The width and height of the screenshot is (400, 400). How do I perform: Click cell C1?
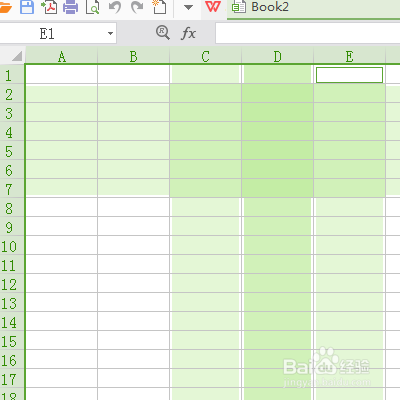(205, 74)
